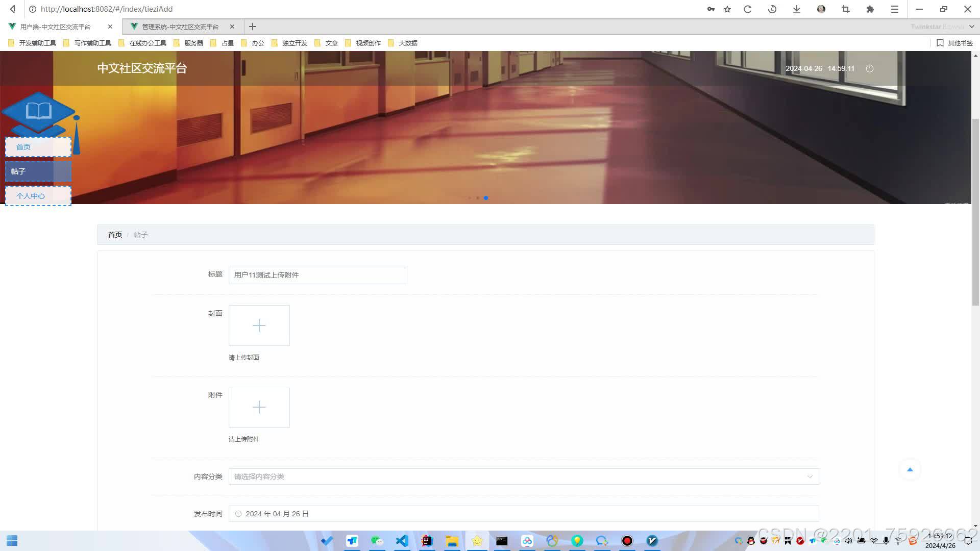Open Visual Studio Code from taskbar
This screenshot has height=551, width=980.
tap(402, 541)
